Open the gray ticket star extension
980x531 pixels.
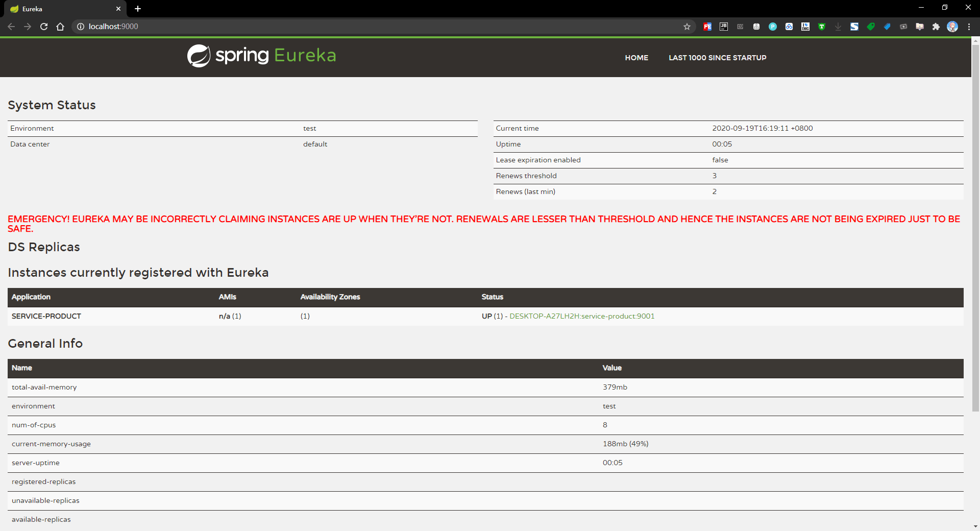coord(903,27)
